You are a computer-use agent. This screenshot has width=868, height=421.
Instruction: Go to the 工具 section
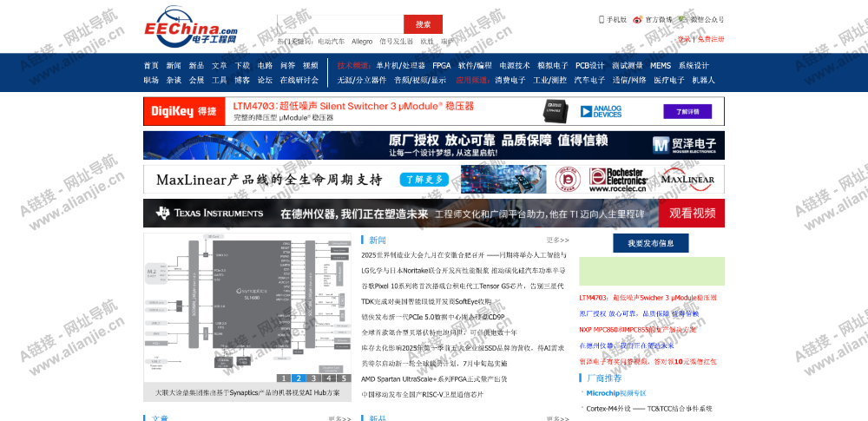point(220,80)
